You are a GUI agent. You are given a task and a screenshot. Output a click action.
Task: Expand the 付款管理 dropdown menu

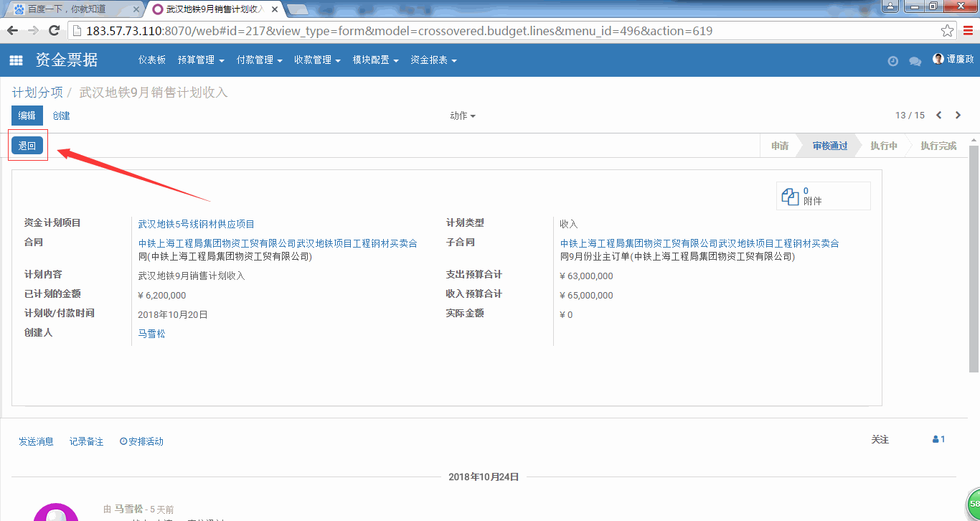(x=259, y=60)
